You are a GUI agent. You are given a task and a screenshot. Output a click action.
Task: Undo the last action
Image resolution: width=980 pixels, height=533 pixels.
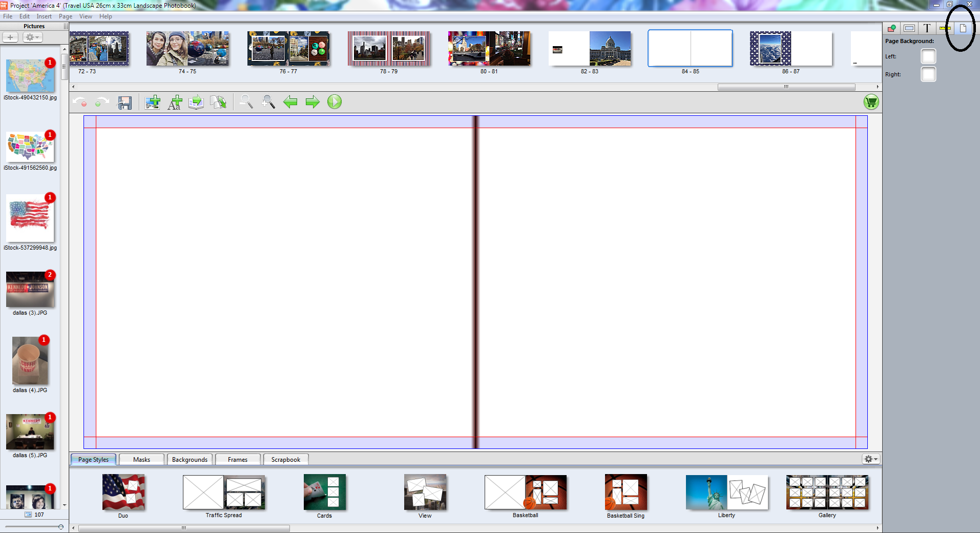pyautogui.click(x=80, y=102)
